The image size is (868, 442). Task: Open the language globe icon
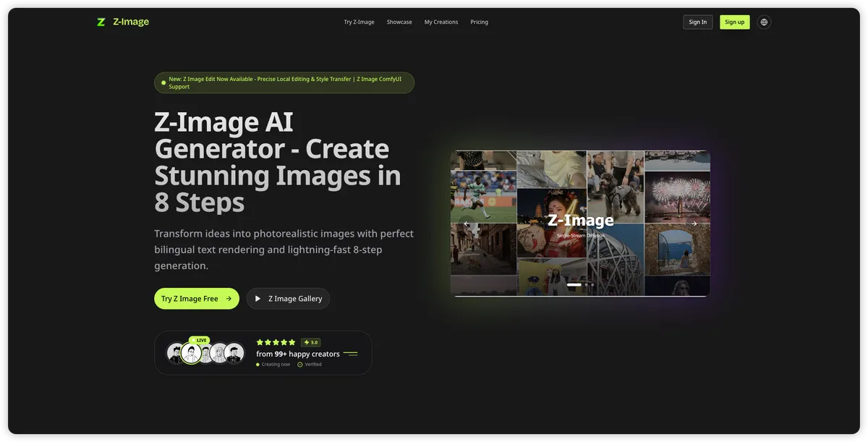pos(764,22)
